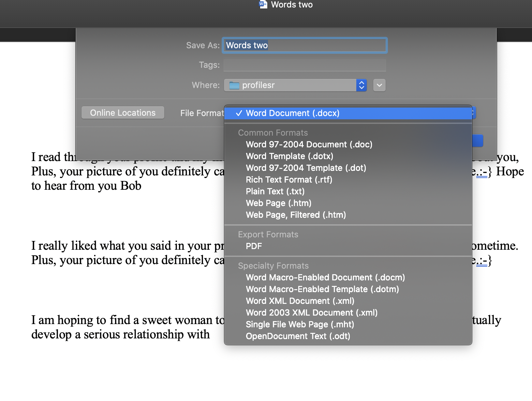
Task: Edit the Save As filename field
Action: click(305, 45)
